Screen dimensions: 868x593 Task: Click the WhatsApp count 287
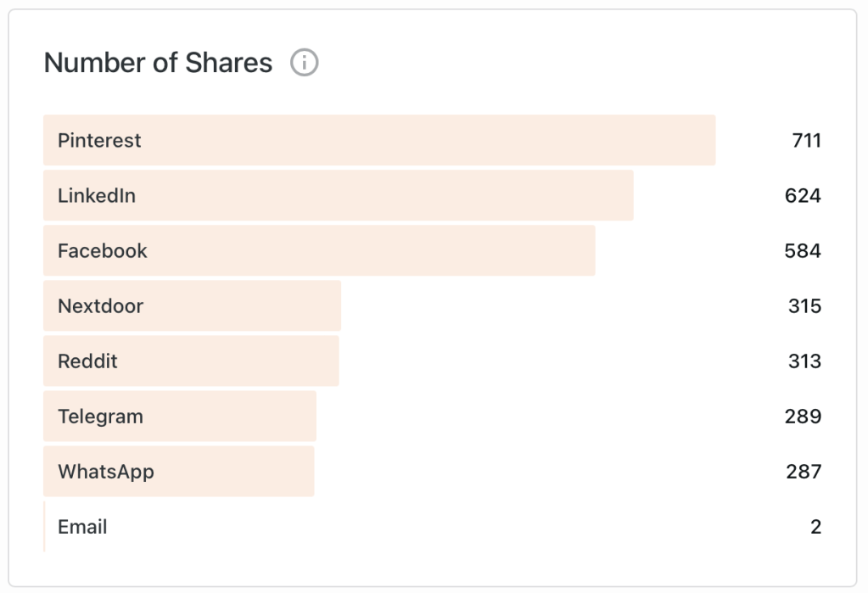pos(803,471)
